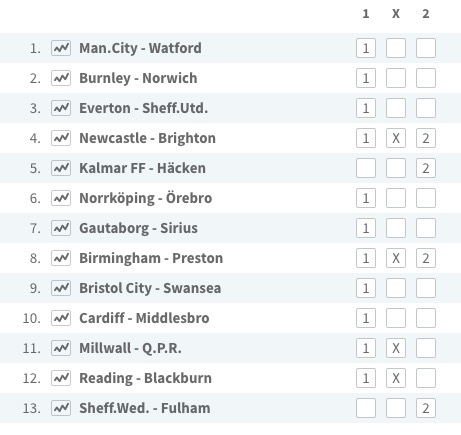Image resolution: width=461 pixels, height=435 pixels.
Task: Click the X column header
Action: tap(396, 14)
